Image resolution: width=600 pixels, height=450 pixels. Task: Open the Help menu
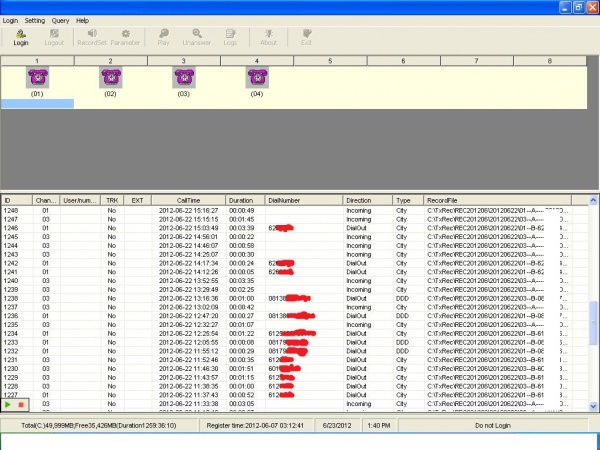click(x=82, y=20)
